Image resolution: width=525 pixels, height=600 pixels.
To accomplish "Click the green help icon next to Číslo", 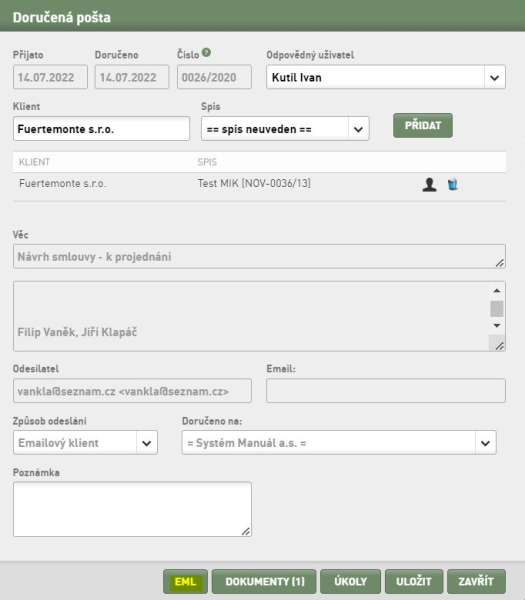I will click(206, 52).
